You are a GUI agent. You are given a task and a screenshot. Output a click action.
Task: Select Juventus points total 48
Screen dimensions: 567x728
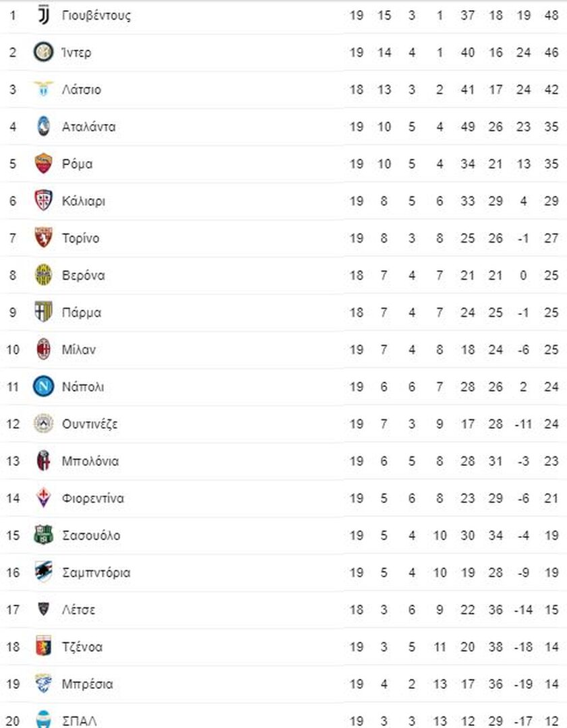point(551,16)
